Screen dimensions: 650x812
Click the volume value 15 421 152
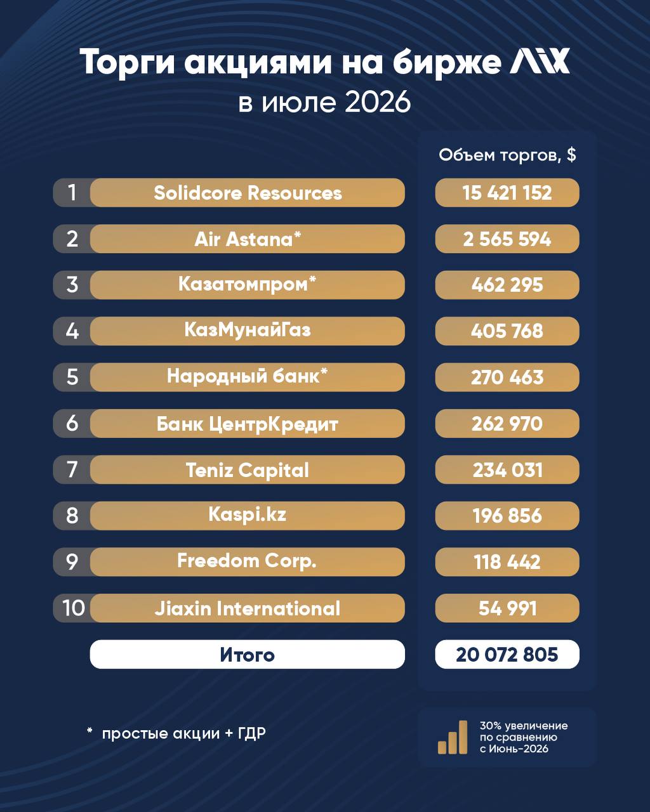tap(507, 193)
